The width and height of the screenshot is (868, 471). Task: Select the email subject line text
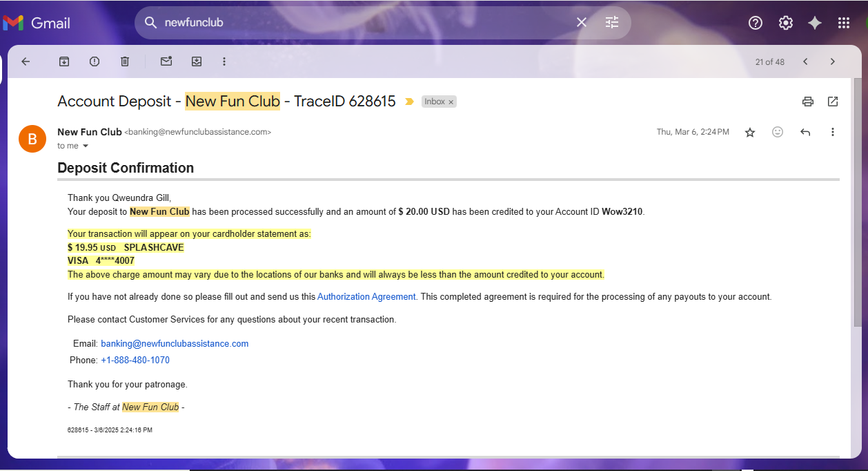click(227, 102)
